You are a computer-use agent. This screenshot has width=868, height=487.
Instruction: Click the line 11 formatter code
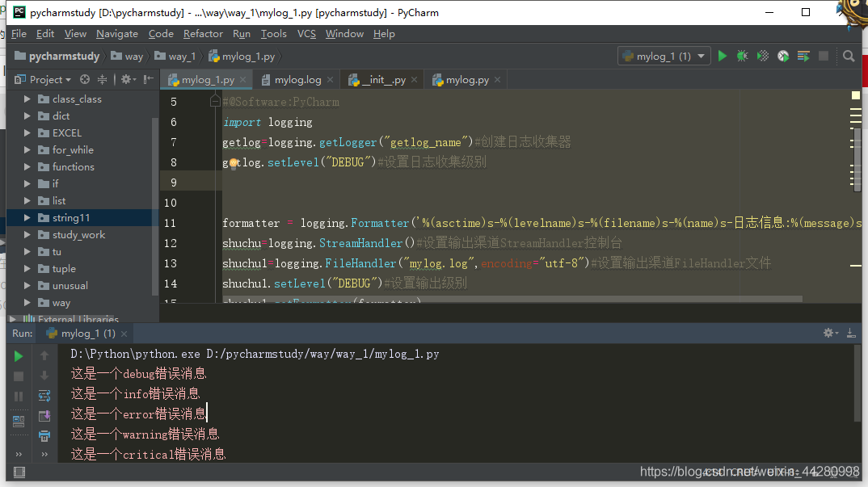[541, 223]
